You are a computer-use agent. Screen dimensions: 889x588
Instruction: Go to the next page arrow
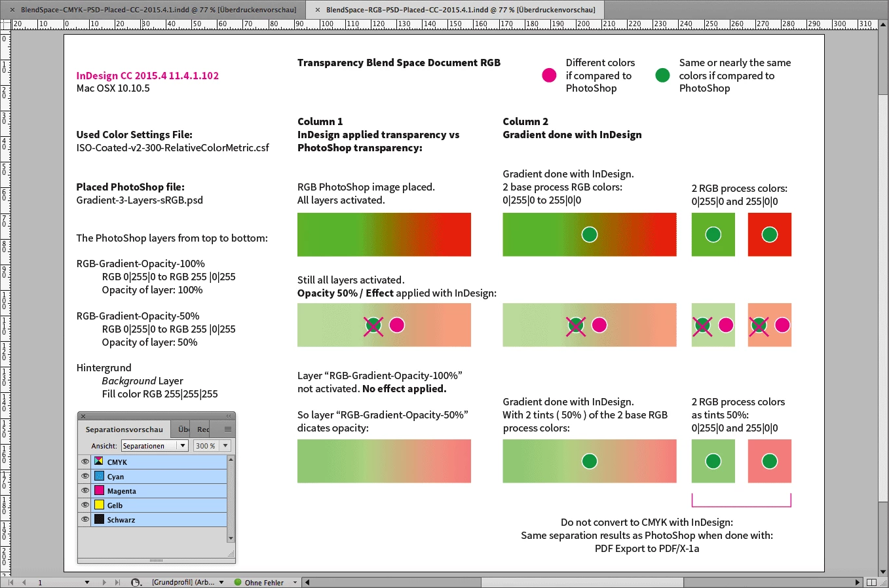tap(104, 582)
